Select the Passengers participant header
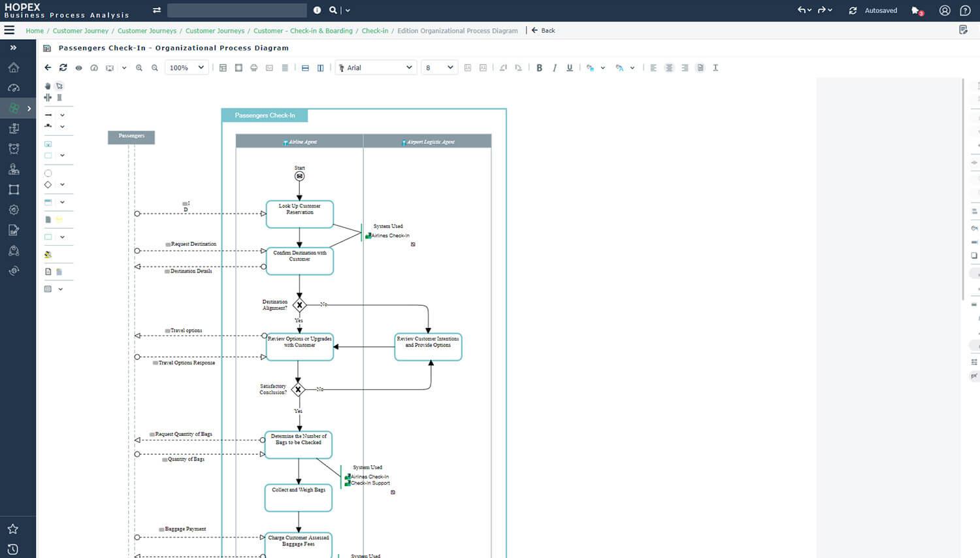Viewport: 980px width, 558px height. pyautogui.click(x=131, y=137)
